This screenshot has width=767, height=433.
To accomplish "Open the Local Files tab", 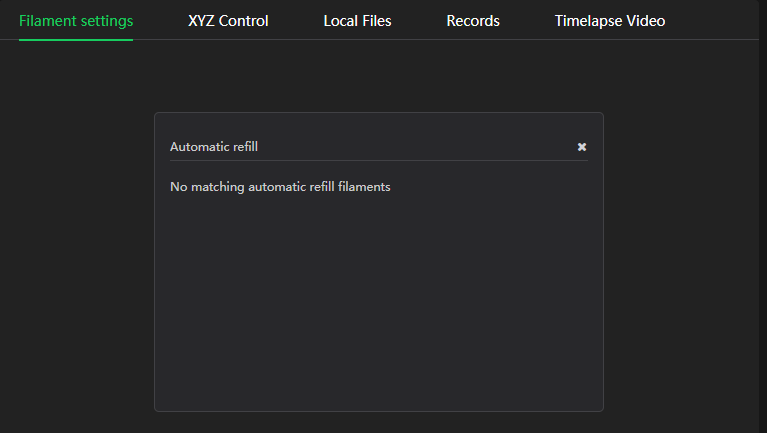I will tap(357, 21).
